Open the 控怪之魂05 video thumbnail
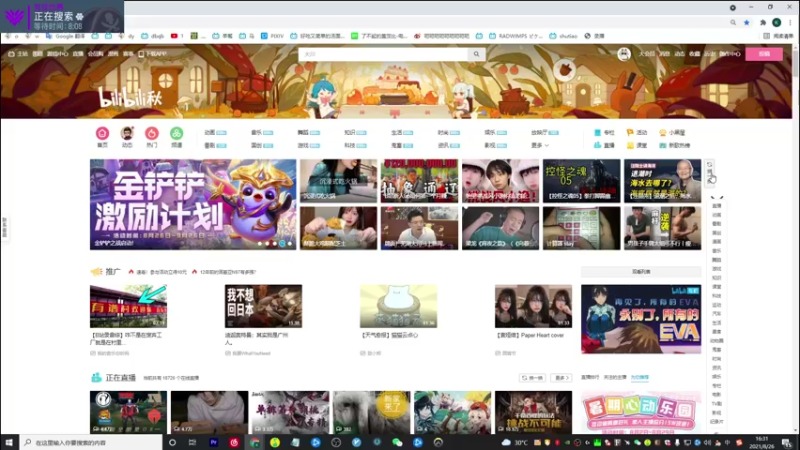This screenshot has width=800, height=450. [x=581, y=181]
